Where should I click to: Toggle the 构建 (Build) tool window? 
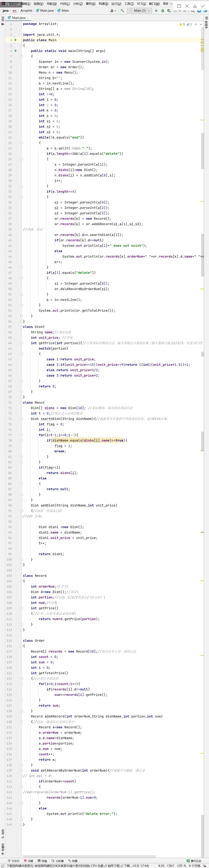coord(73,861)
